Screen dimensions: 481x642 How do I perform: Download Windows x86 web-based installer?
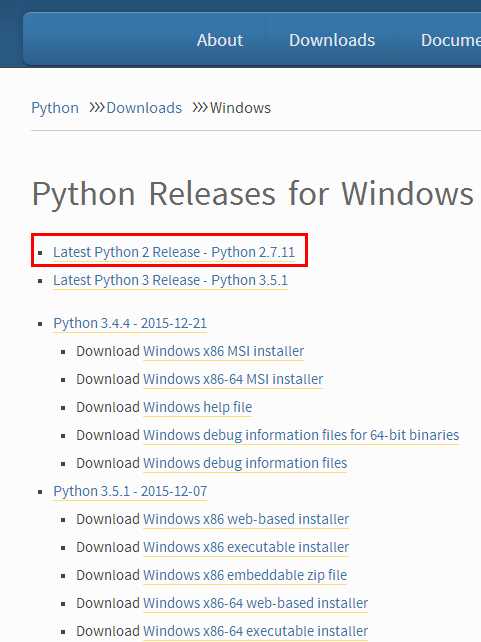(x=246, y=519)
